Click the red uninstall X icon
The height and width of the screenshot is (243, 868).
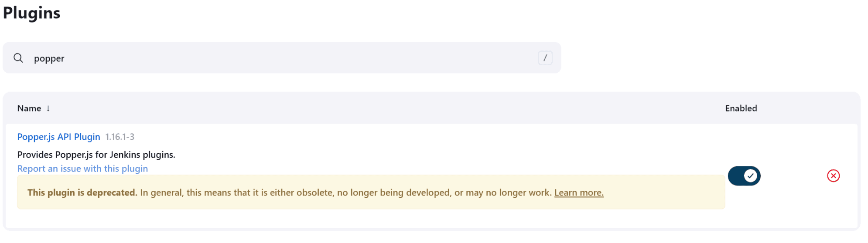click(x=833, y=176)
